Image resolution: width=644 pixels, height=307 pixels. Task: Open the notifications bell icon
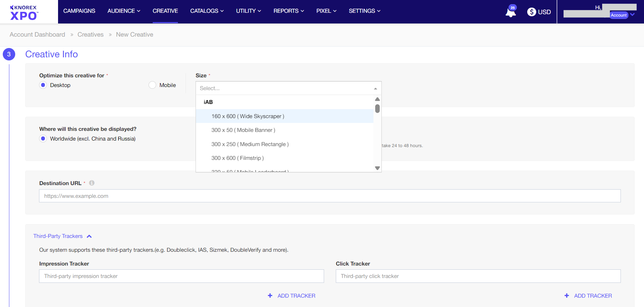pyautogui.click(x=510, y=12)
